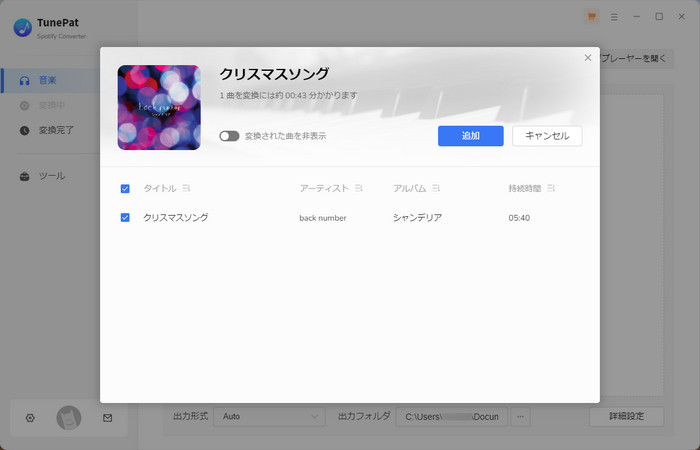Click the output folder path field
Screen dimensions: 700x450
[452, 417]
